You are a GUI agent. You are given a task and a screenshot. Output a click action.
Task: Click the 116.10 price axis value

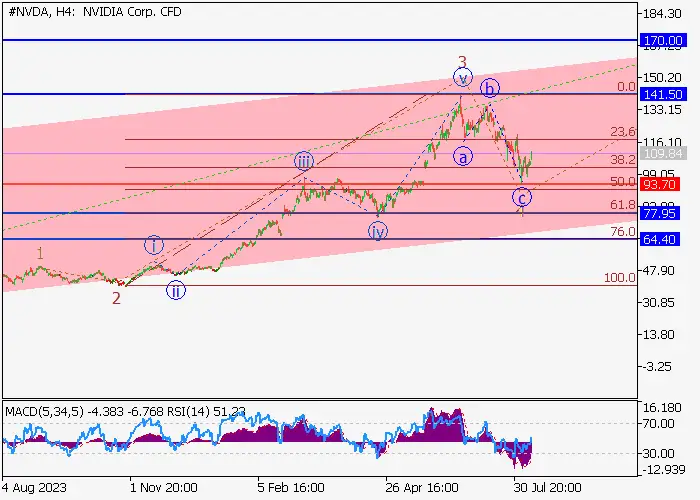click(662, 142)
